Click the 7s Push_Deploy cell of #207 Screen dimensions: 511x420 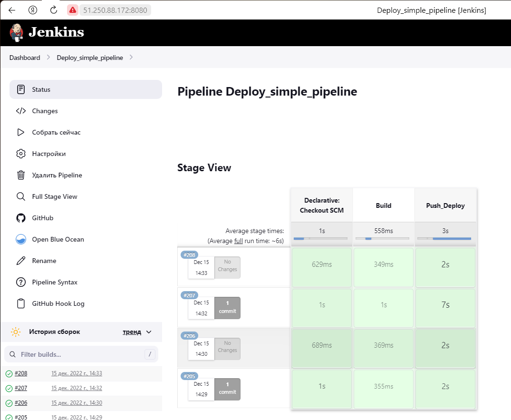(x=445, y=308)
